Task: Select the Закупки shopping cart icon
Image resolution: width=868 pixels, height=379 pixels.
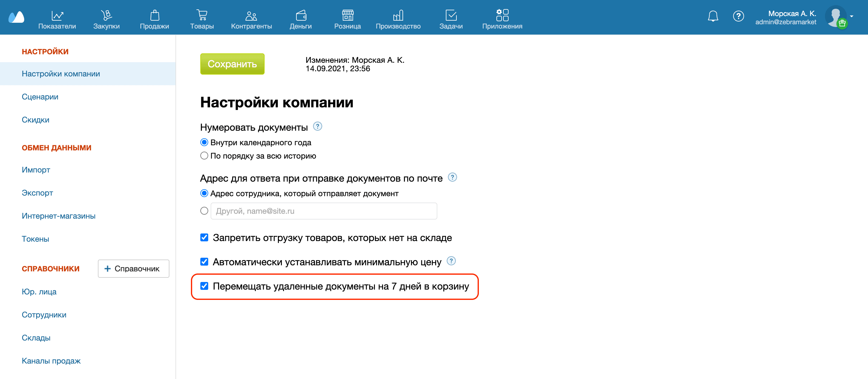Action: 106,15
